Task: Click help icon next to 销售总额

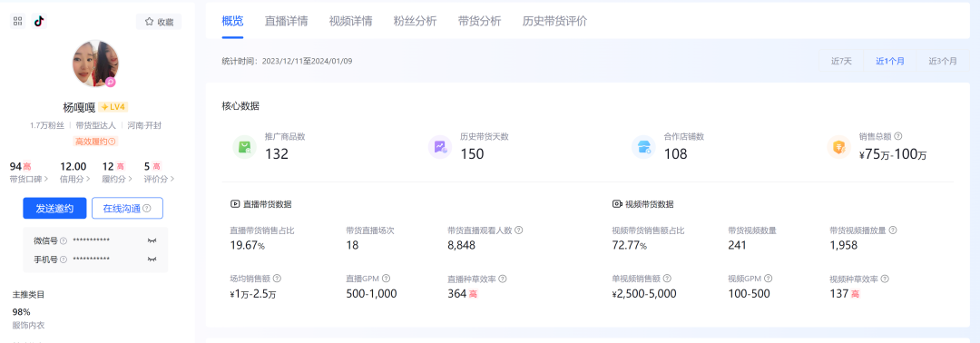Action: 898,135
